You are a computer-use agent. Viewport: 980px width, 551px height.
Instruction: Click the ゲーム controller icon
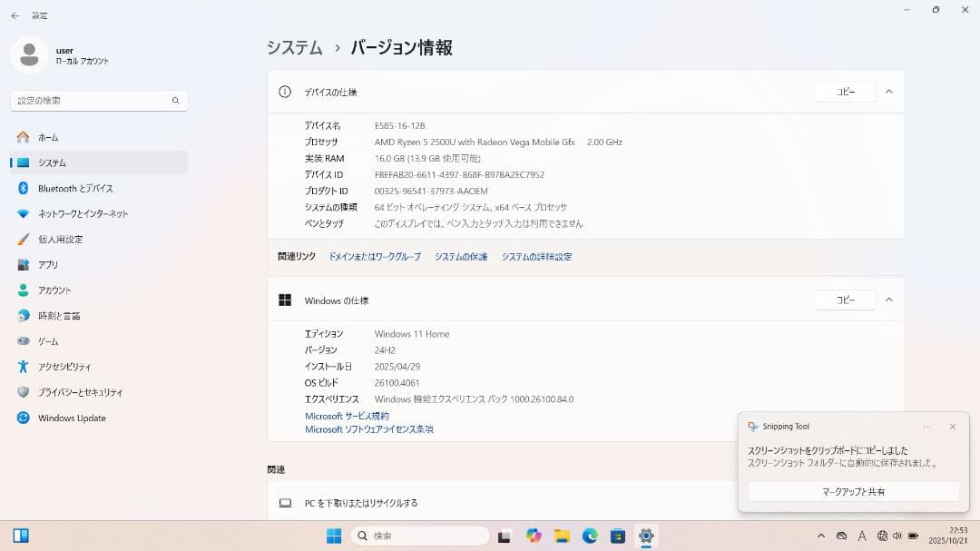[x=23, y=341]
